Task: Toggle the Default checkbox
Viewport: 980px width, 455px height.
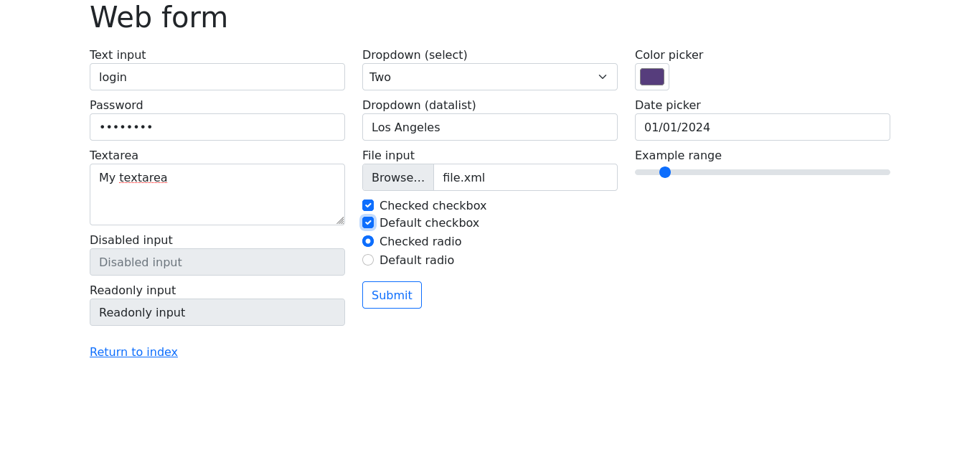Action: click(368, 222)
